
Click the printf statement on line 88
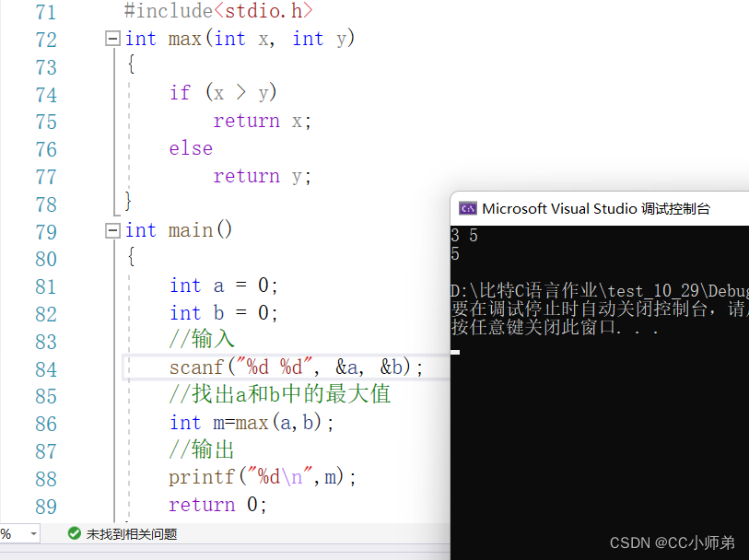(x=263, y=477)
